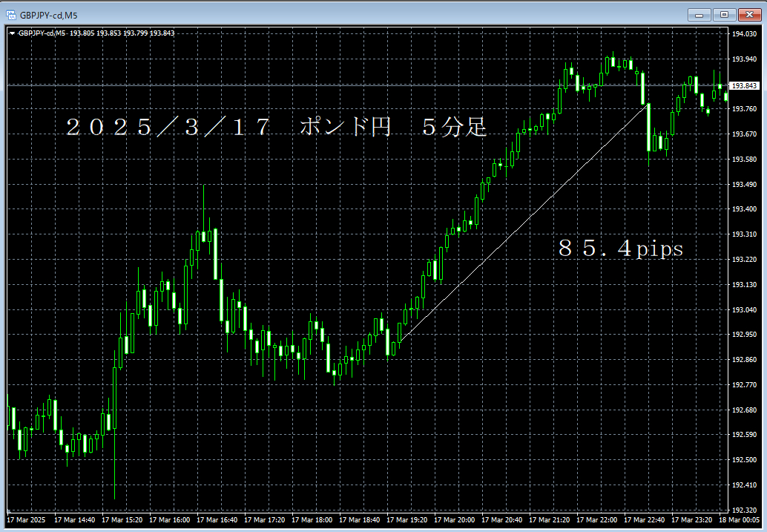Click time axis label 17 Mar 14:40

point(74,520)
